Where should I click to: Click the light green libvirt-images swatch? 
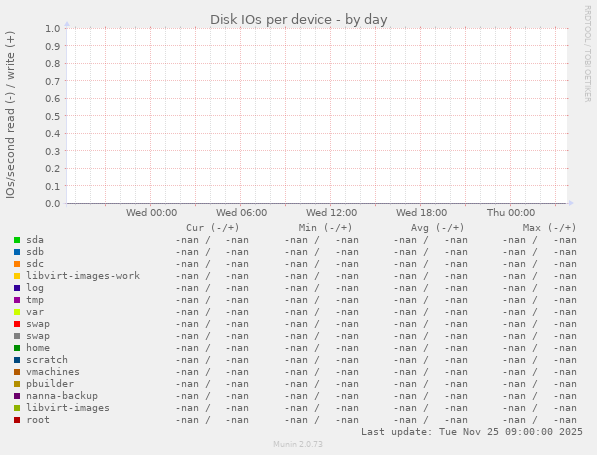pos(17,408)
